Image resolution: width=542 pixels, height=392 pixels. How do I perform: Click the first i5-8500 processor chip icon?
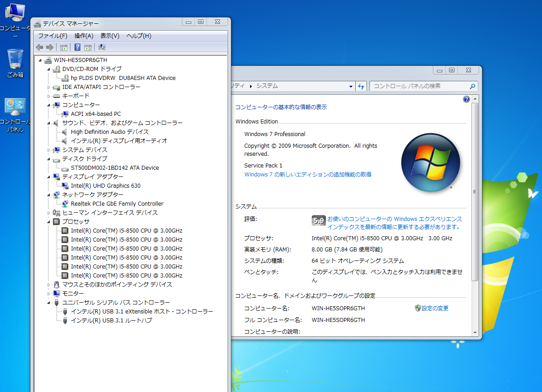[x=65, y=231]
